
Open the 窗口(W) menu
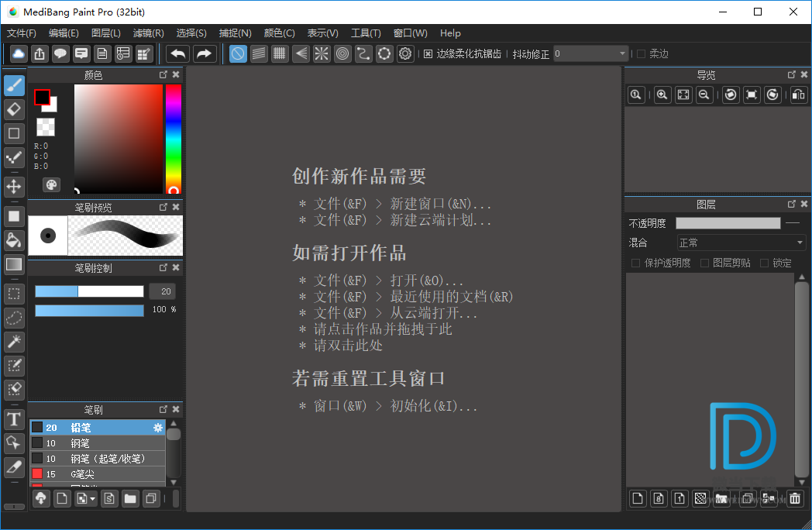pos(410,33)
